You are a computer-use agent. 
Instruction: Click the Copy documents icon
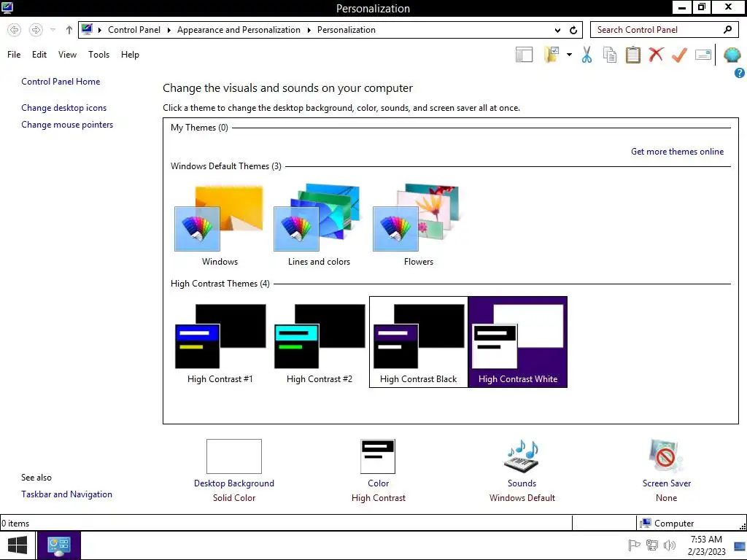610,55
